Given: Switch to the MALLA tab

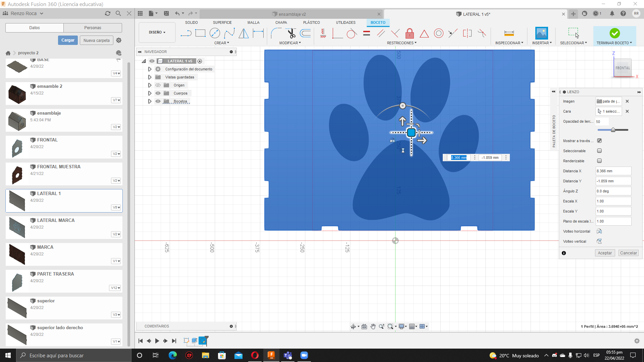Looking at the screenshot, I should [x=254, y=22].
